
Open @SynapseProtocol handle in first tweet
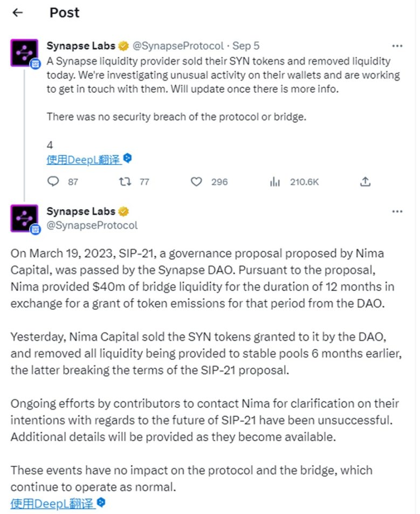click(178, 46)
